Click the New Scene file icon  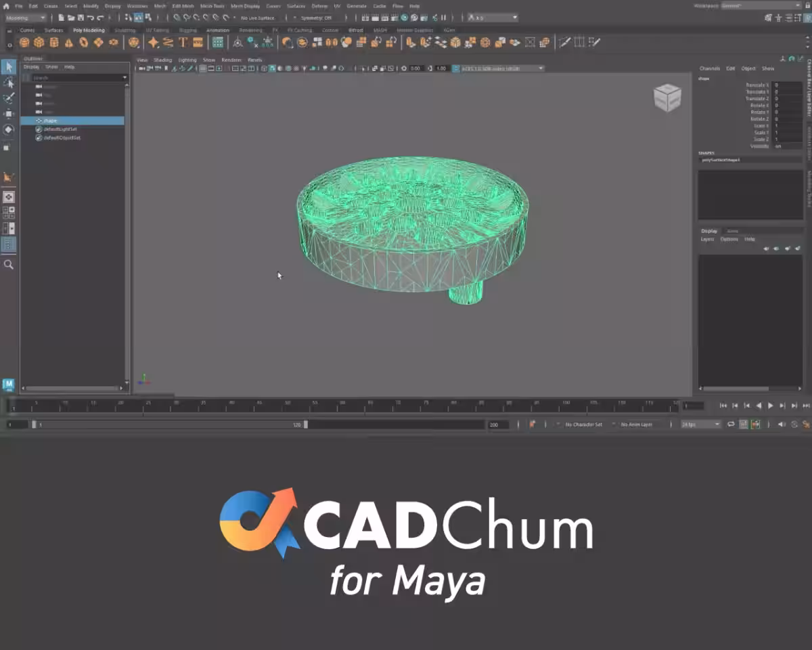[62, 18]
